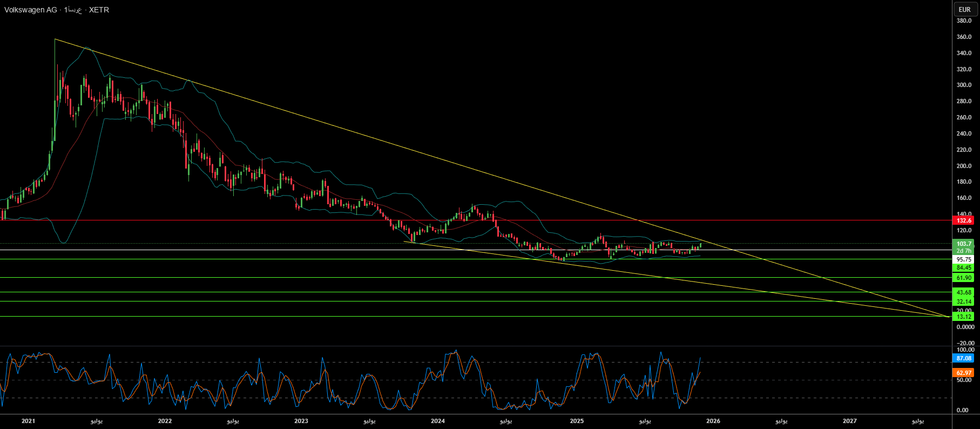Select the white 95.75 price label

[964, 259]
